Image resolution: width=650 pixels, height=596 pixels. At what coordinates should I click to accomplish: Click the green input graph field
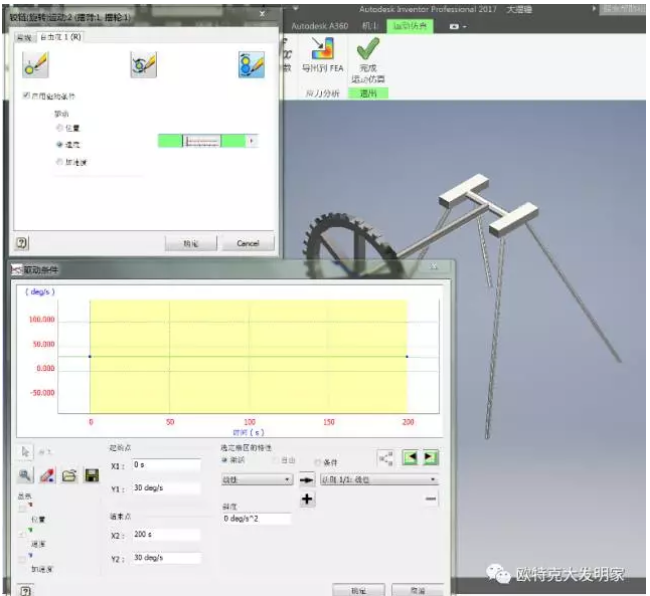[x=202, y=141]
